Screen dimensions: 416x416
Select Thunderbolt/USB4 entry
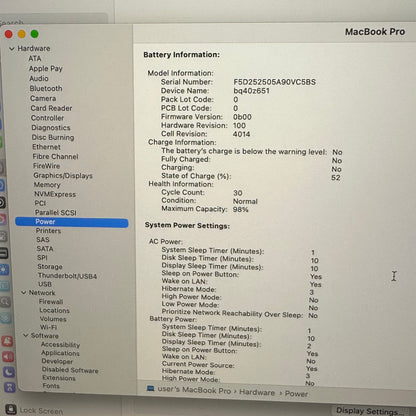[x=67, y=276]
